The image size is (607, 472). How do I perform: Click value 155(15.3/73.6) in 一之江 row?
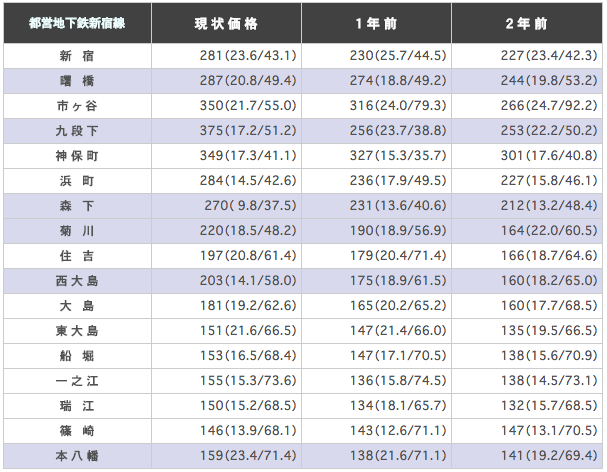click(x=248, y=380)
